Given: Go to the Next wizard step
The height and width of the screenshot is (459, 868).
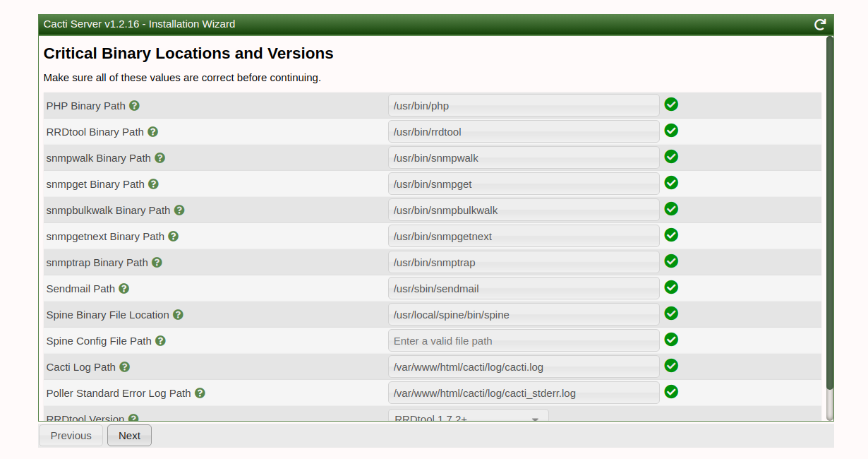Looking at the screenshot, I should [129, 436].
